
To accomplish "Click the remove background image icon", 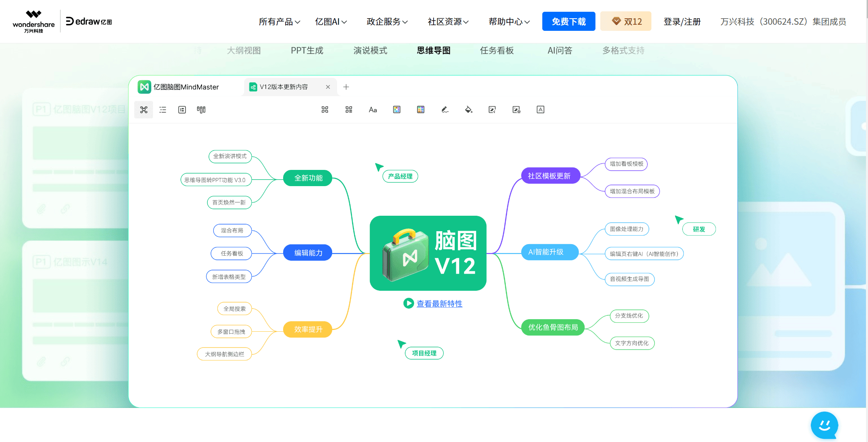I will tap(516, 110).
